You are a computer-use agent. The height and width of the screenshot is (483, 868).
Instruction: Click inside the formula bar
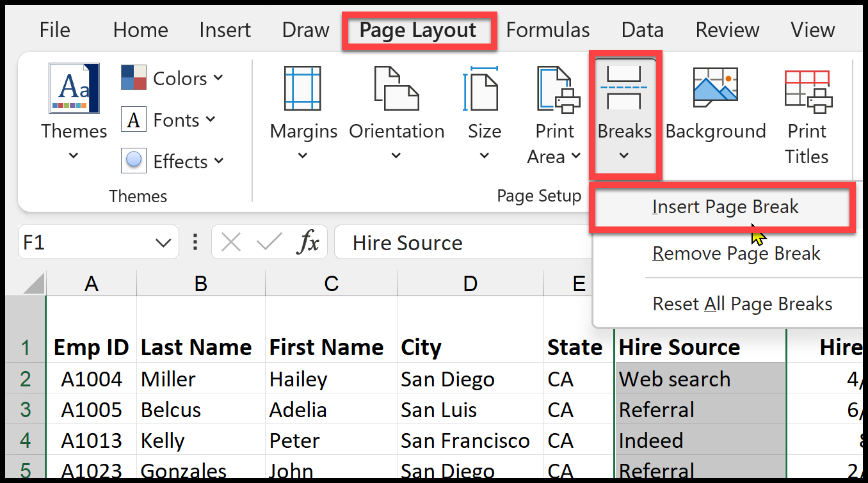pyautogui.click(x=448, y=242)
